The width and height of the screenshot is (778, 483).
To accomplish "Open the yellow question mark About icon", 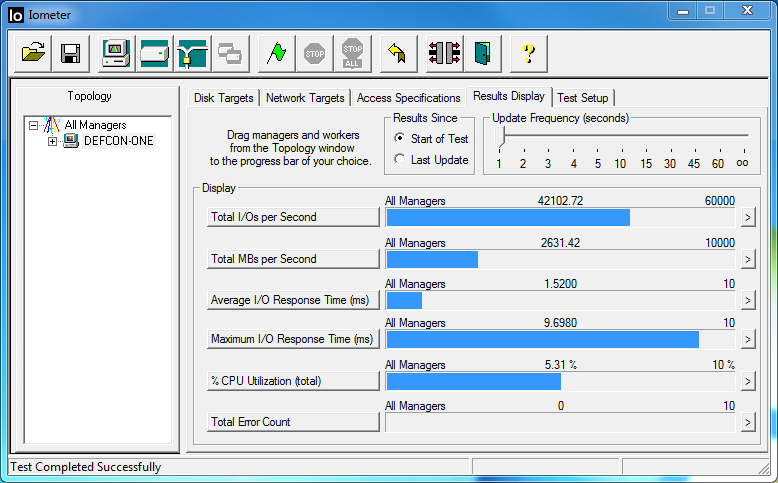I will pyautogui.click(x=529, y=54).
